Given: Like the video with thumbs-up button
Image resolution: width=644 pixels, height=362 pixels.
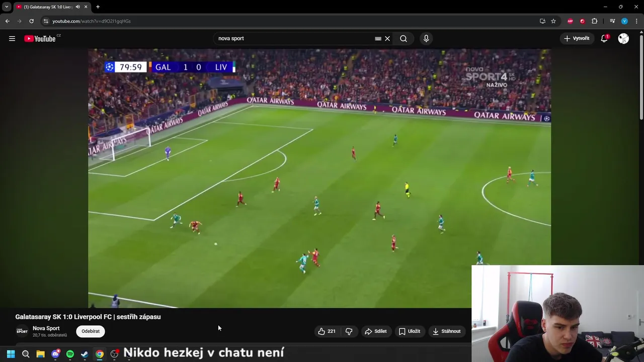Looking at the screenshot, I should [x=327, y=331].
